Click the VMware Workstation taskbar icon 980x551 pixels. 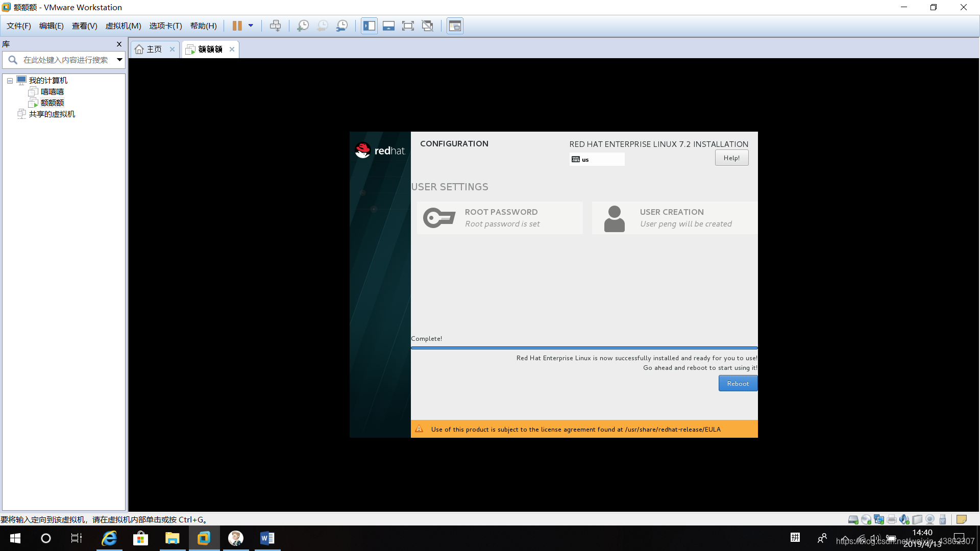(x=204, y=538)
